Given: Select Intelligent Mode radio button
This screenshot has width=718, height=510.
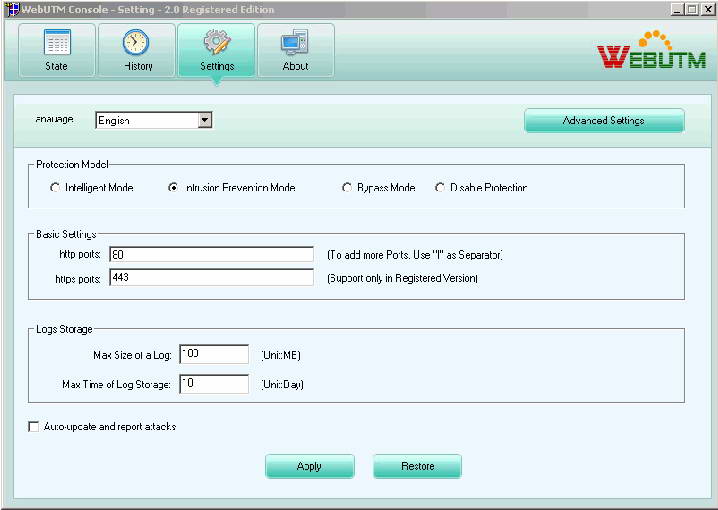Looking at the screenshot, I should click(55, 187).
